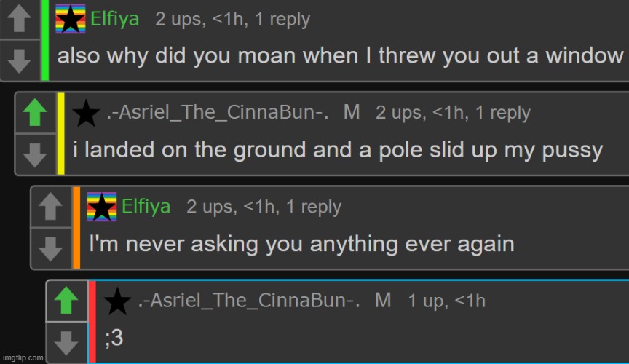629x364 pixels.
Task: Click the yellow thread bar on Asriel's comment
Action: [x=61, y=134]
